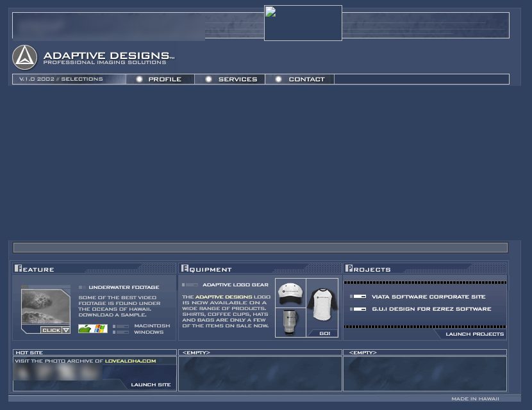Click the raglan t-shirt image
This screenshot has width=532, height=410.
pos(322,304)
